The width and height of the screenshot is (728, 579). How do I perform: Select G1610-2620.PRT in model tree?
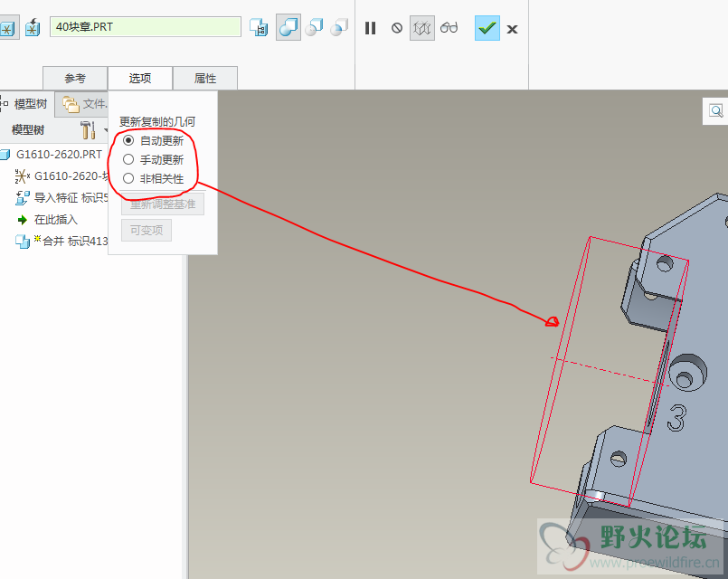(x=59, y=154)
